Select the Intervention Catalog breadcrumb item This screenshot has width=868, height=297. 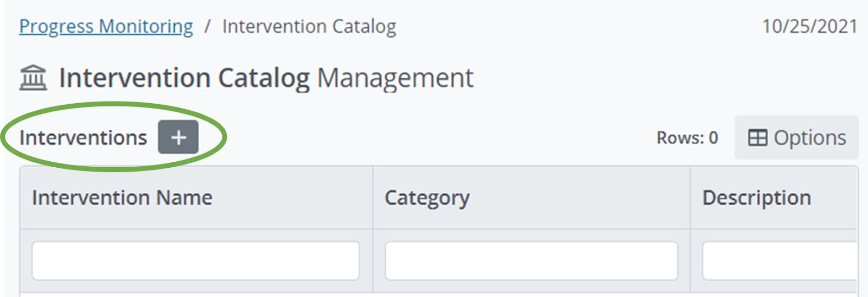coord(309,26)
